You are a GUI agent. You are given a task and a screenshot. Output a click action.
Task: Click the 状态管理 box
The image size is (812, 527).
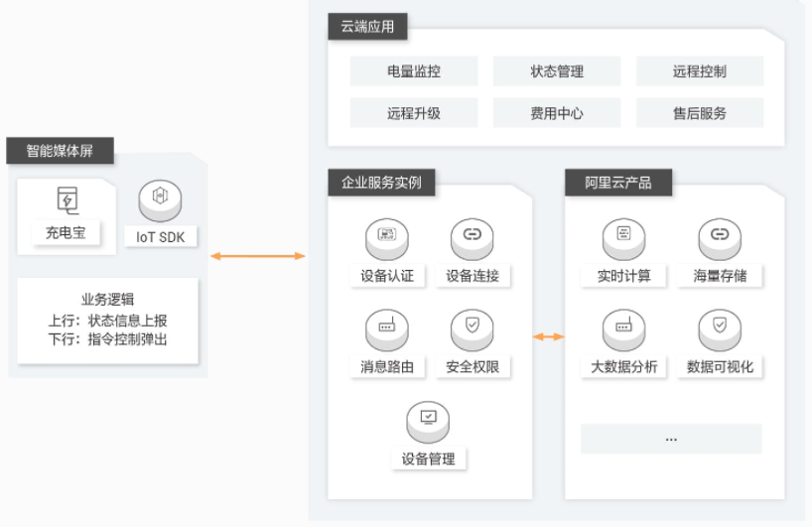pyautogui.click(x=557, y=70)
